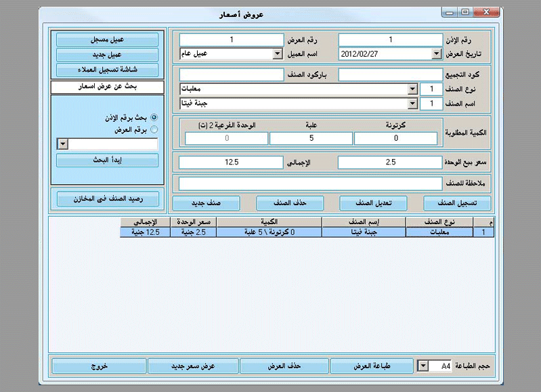The image size is (541, 392).
Task: Click the إسم الصنف table column header
Action: point(364,222)
